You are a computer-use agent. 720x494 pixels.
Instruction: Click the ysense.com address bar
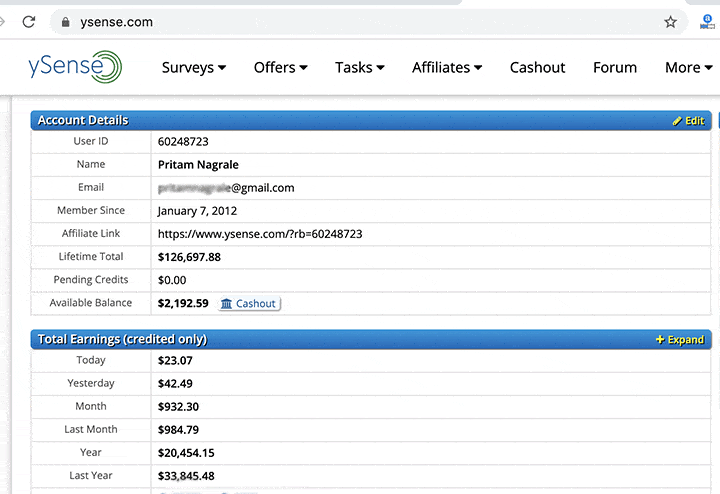(x=367, y=22)
